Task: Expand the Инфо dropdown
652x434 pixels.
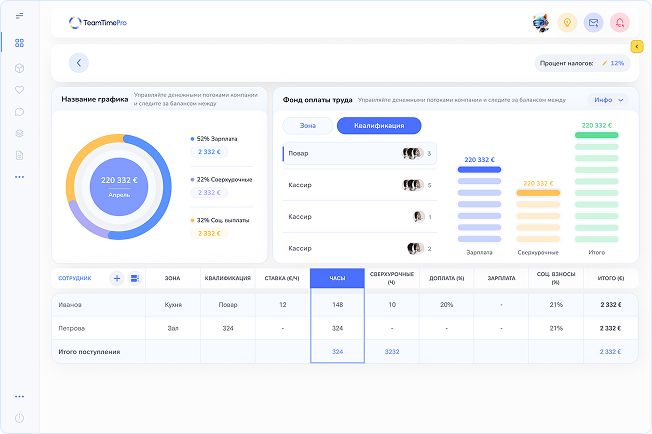Action: tap(608, 100)
